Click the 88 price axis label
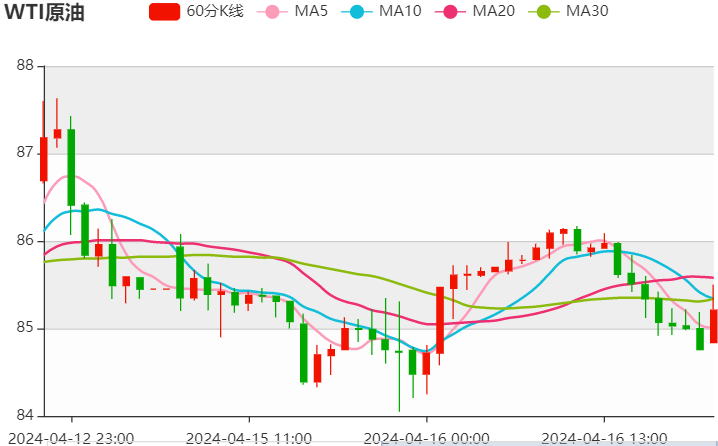Screen dimensions: 718x446 pos(26,66)
